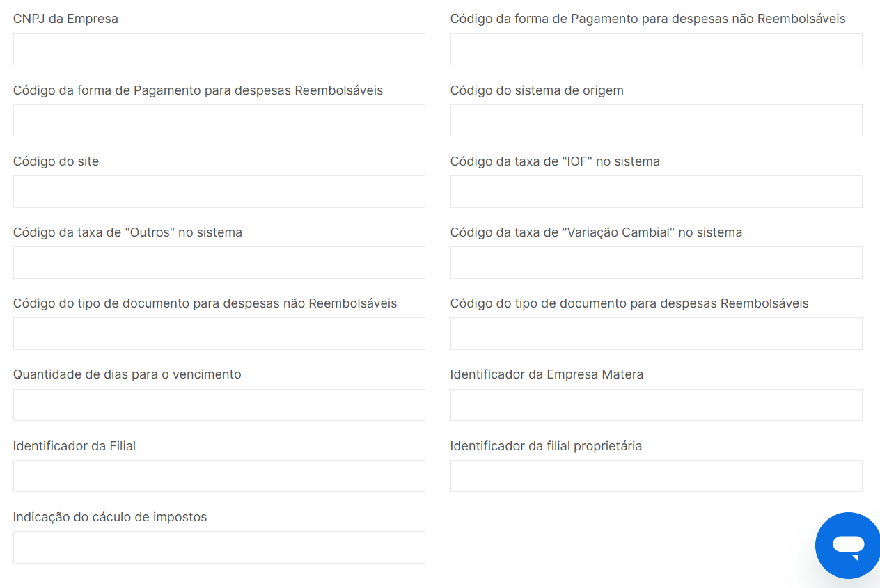
Task: Click the Código do sistema de origem field
Action: pyautogui.click(x=656, y=120)
